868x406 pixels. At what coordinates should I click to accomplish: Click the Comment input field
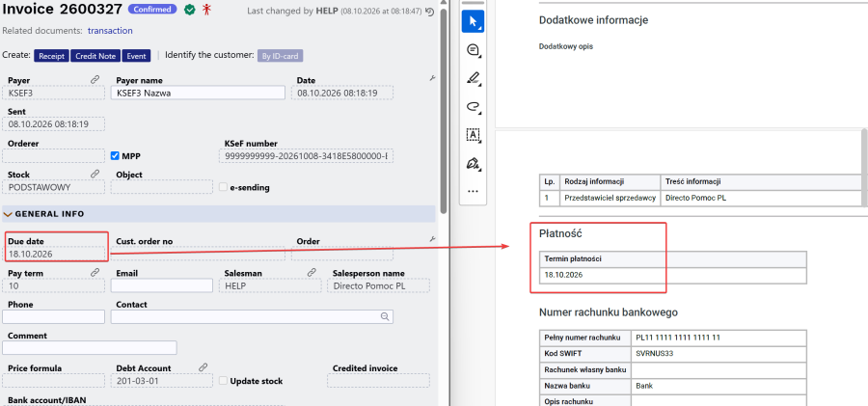90,348
